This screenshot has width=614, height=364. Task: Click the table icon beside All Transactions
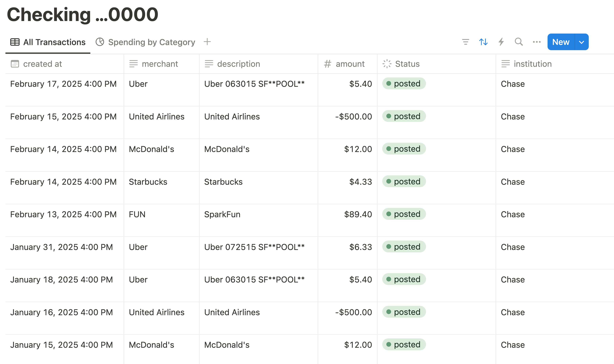click(x=15, y=42)
